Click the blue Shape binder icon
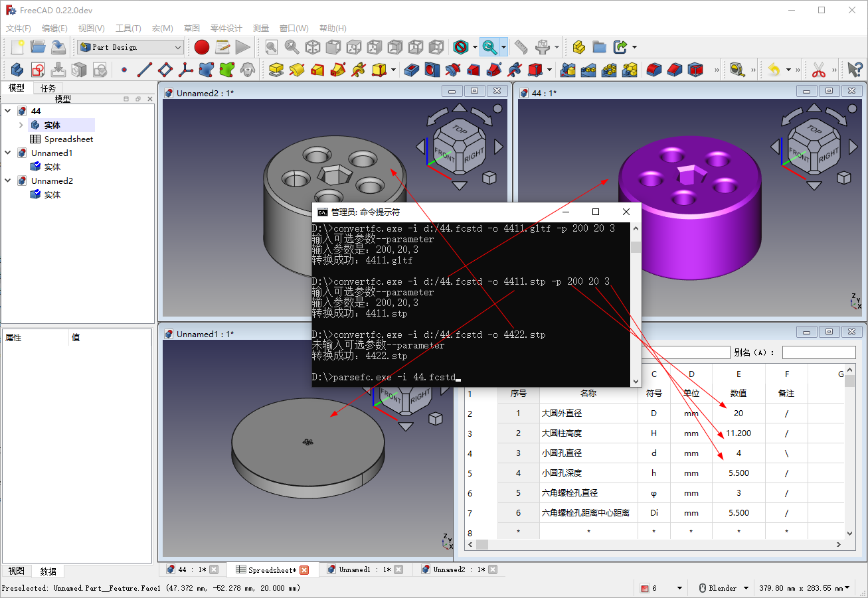The image size is (868, 598). [206, 69]
